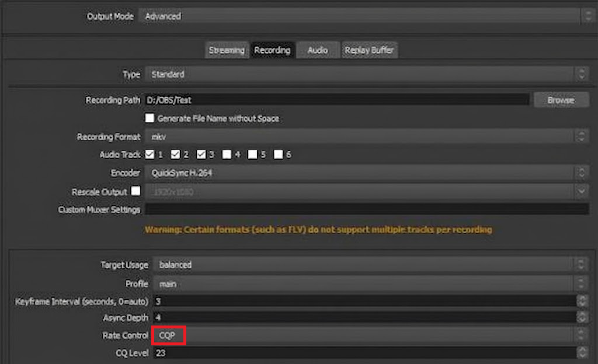
Task: Open the Target Usage dropdown showing balanced
Action: point(371,265)
